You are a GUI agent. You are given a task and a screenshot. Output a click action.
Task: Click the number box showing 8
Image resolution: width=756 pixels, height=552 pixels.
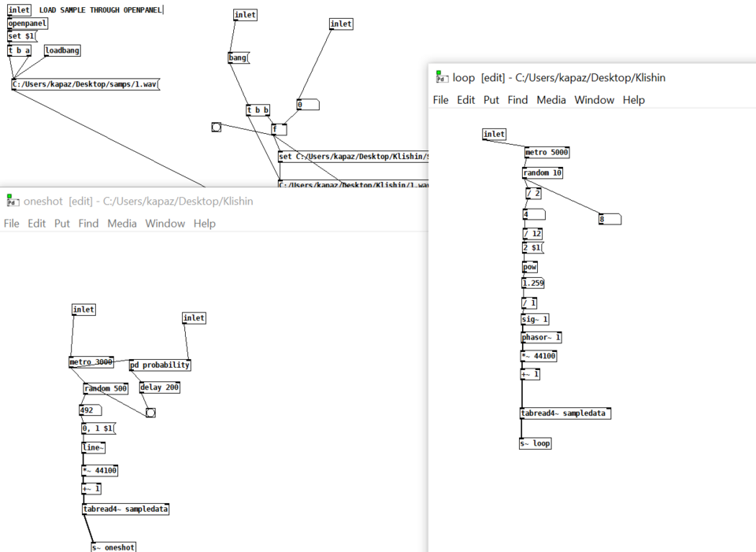(x=610, y=220)
